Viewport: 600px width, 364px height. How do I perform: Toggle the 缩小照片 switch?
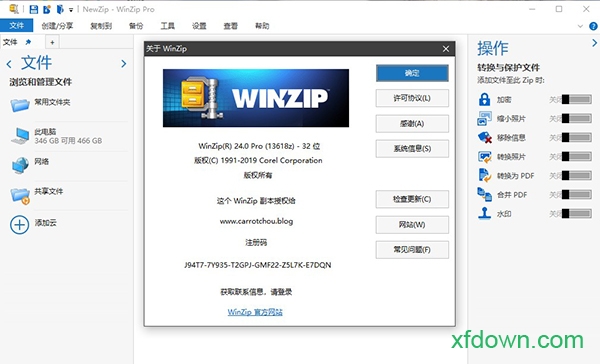tap(577, 119)
